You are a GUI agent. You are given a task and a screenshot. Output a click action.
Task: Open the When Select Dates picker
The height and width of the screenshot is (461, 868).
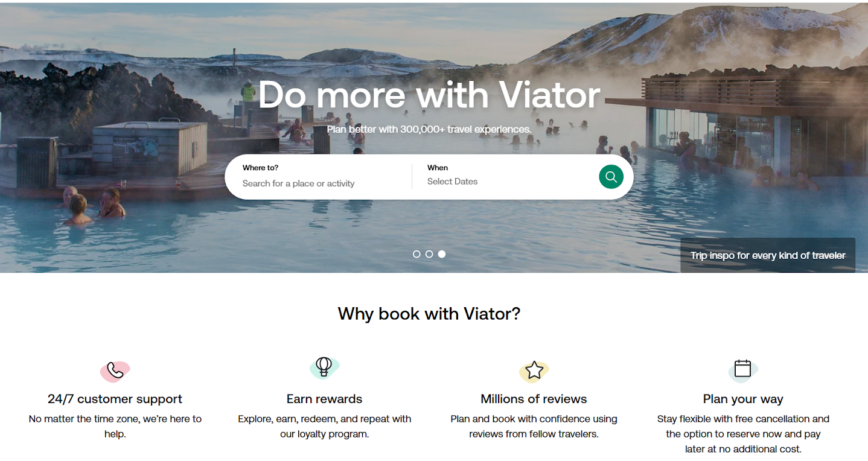pos(504,176)
